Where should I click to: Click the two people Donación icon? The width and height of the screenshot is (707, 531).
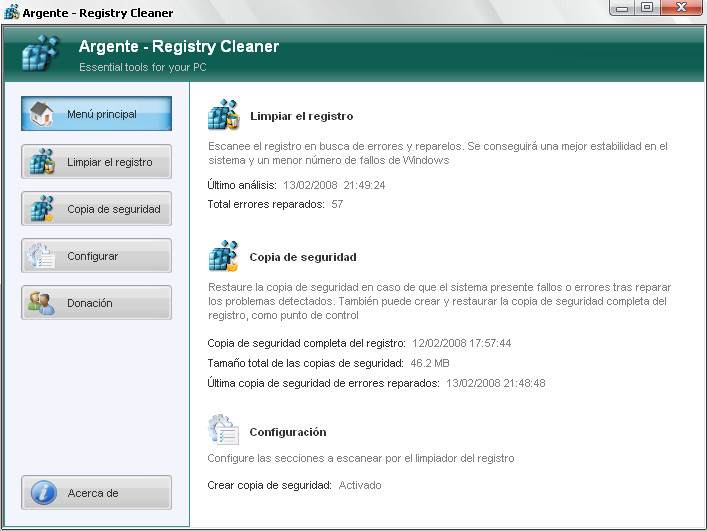click(41, 302)
